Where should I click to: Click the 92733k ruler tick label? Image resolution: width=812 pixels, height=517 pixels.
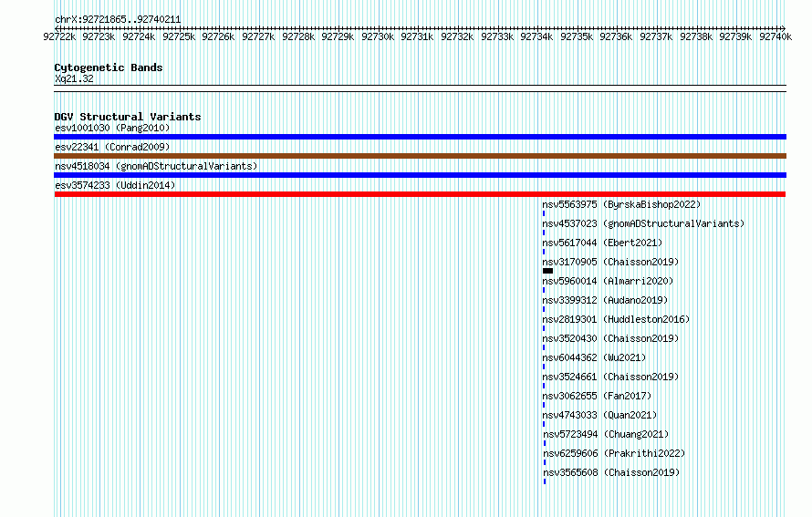pos(497,36)
